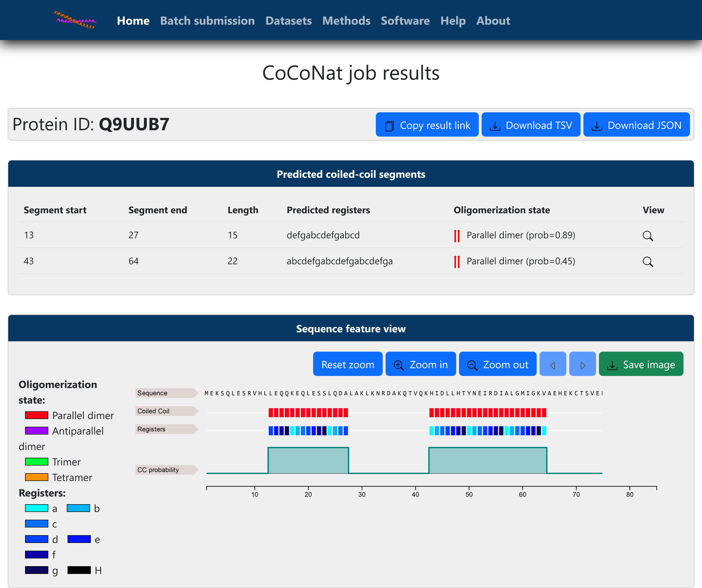
Task: Click axis tick label 10
Action: coord(255,494)
